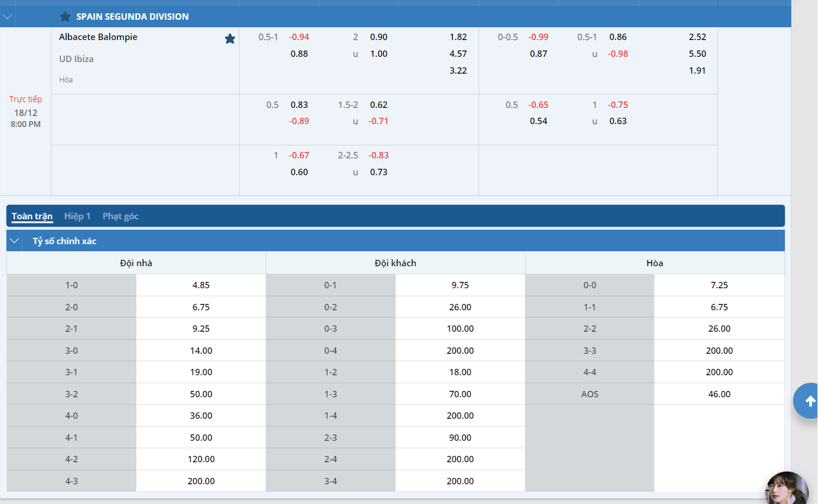Click the Đội nhà column header
The width and height of the screenshot is (818, 504).
coord(136,263)
